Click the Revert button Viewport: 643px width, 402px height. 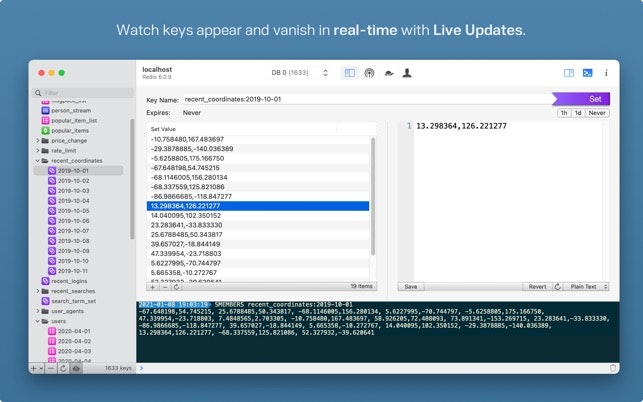pos(537,287)
